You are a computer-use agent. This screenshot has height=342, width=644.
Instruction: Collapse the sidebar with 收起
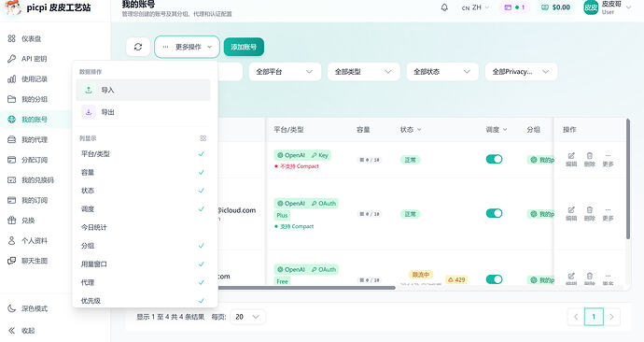point(21,330)
